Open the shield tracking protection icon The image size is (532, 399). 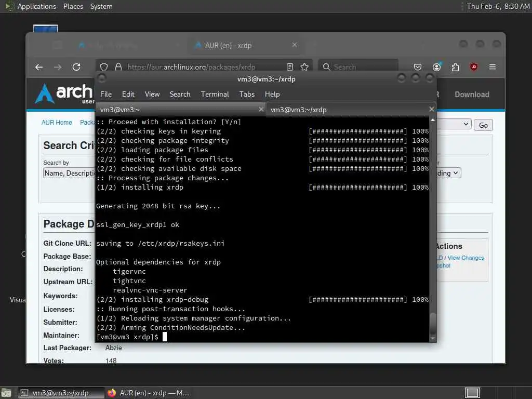point(104,67)
